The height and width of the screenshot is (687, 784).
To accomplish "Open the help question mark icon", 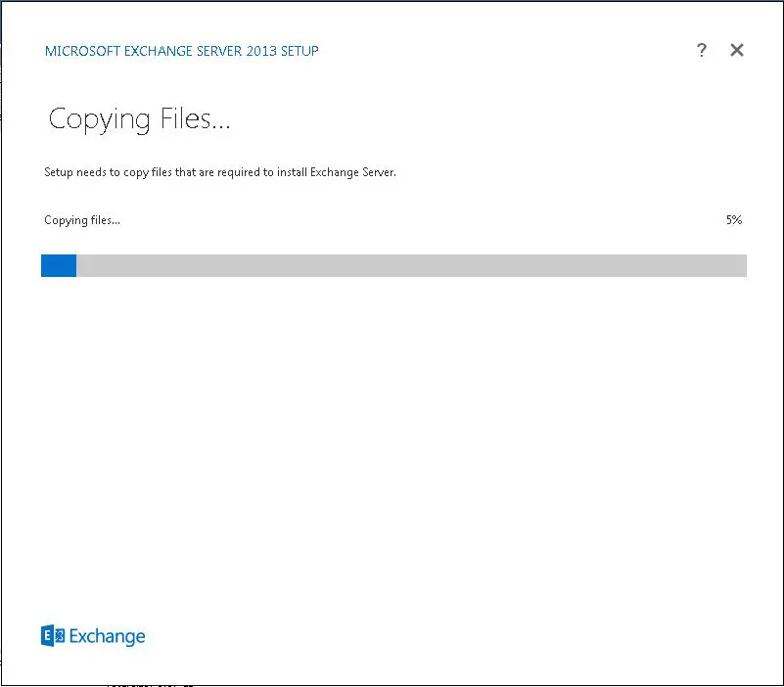I will [x=702, y=50].
